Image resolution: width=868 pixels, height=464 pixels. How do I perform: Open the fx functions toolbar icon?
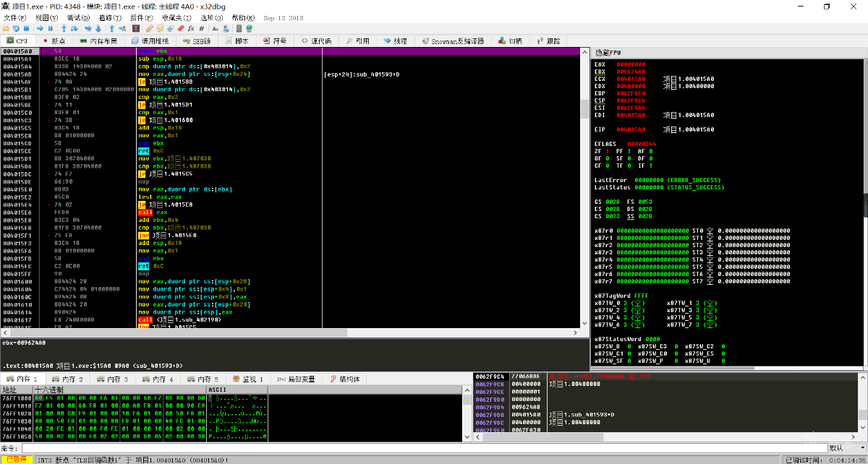pos(191,28)
